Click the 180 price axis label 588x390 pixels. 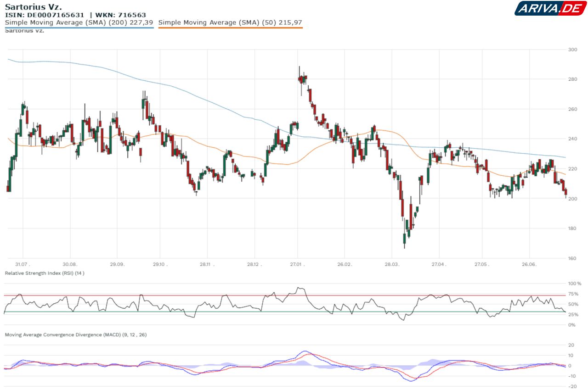(x=572, y=228)
